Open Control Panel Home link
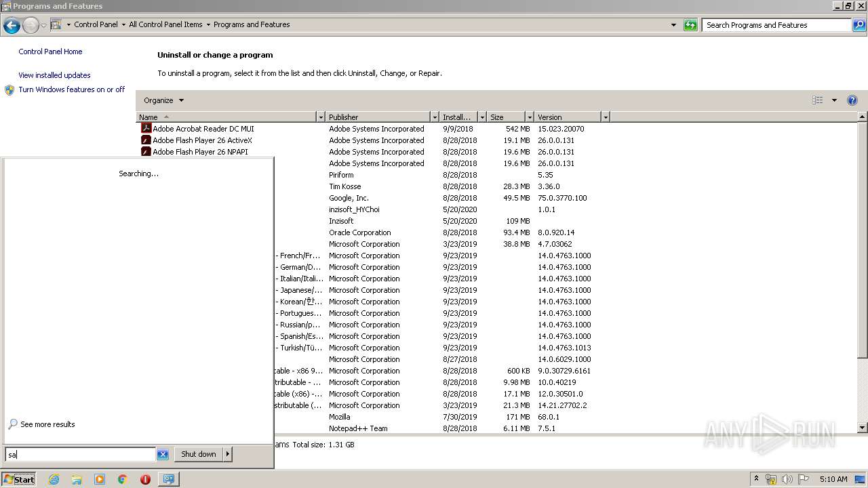Screen dimensions: 868x488 coord(50,52)
